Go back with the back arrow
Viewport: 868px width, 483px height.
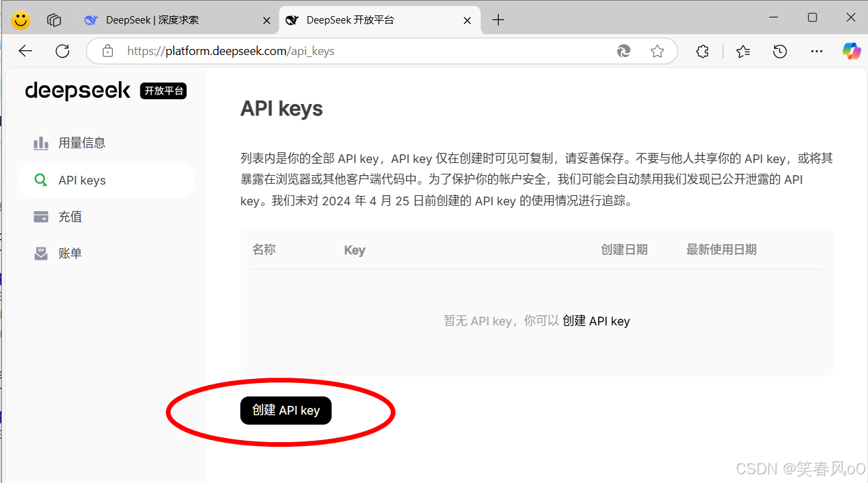pos(26,51)
